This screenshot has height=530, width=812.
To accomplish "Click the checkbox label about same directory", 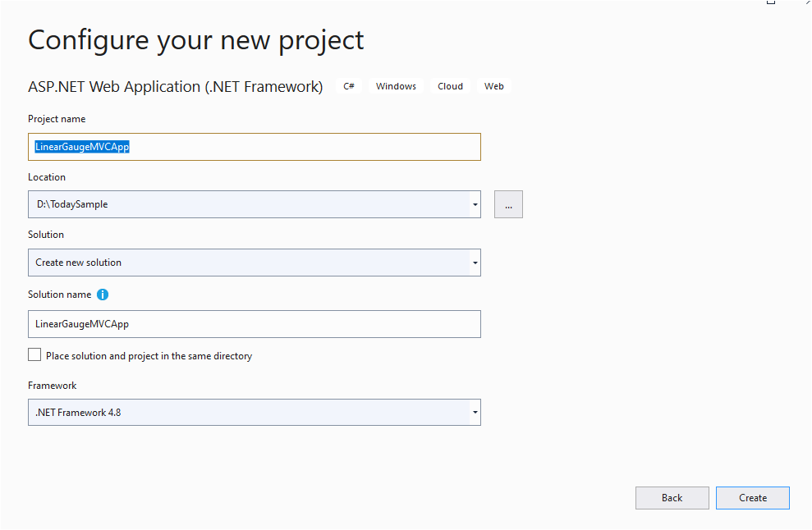I will pos(149,356).
